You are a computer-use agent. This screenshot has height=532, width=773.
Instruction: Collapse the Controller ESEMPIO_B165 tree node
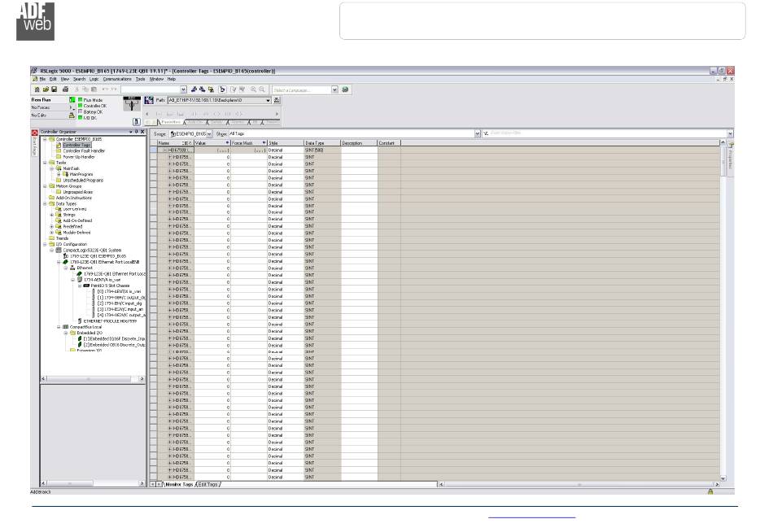45,139
